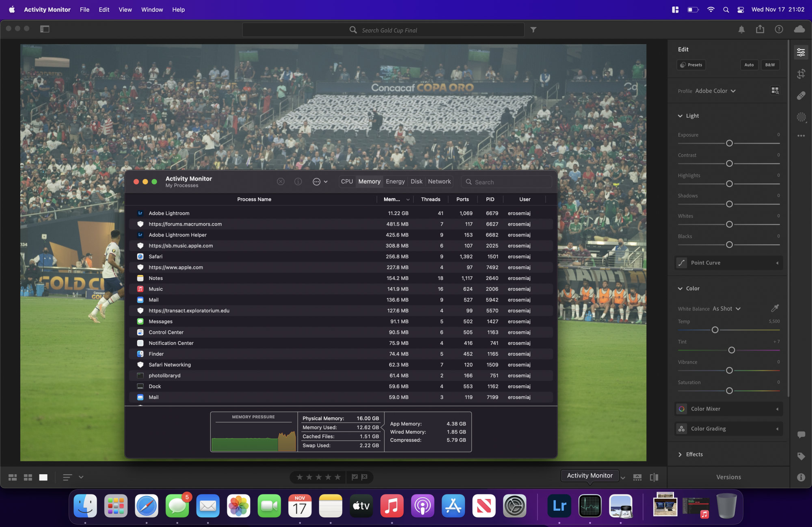The image size is (812, 527).
Task: Switch to photo grid view
Action: pos(13,478)
